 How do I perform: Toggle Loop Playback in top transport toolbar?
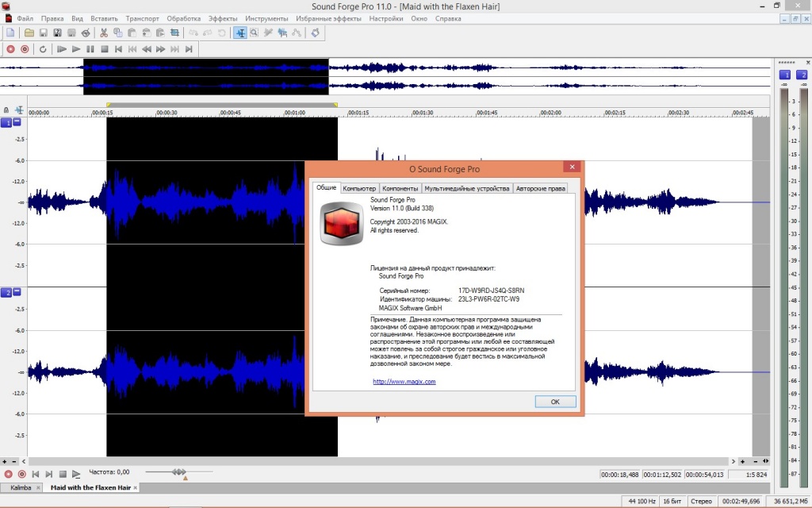[43, 49]
